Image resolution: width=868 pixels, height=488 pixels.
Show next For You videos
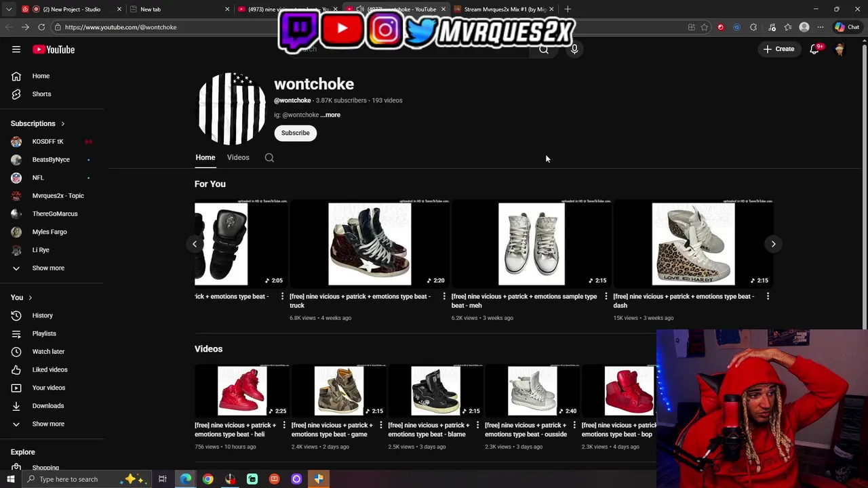tap(773, 244)
